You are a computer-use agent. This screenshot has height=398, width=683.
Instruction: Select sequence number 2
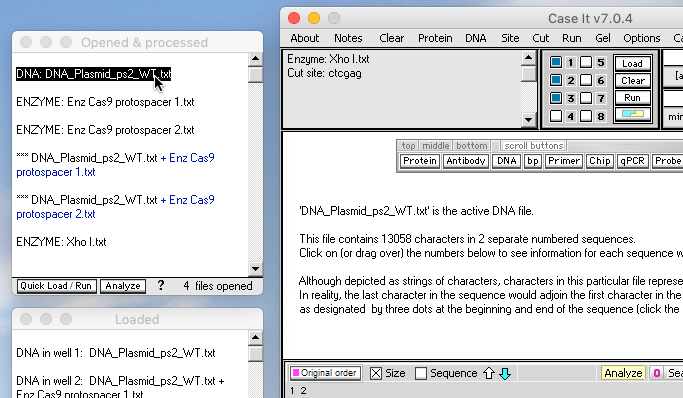click(x=303, y=391)
